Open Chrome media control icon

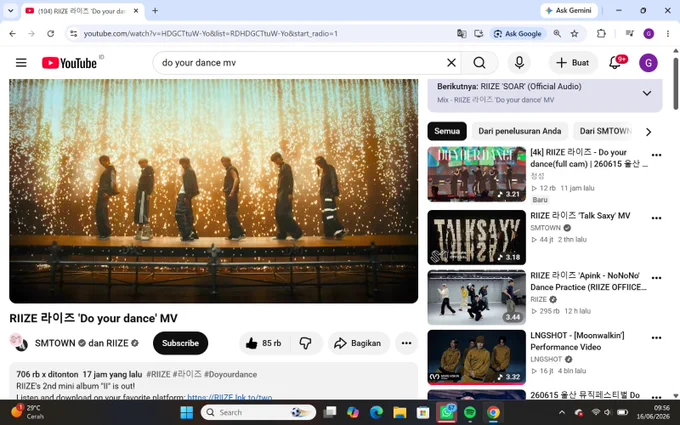pyautogui.click(x=630, y=33)
